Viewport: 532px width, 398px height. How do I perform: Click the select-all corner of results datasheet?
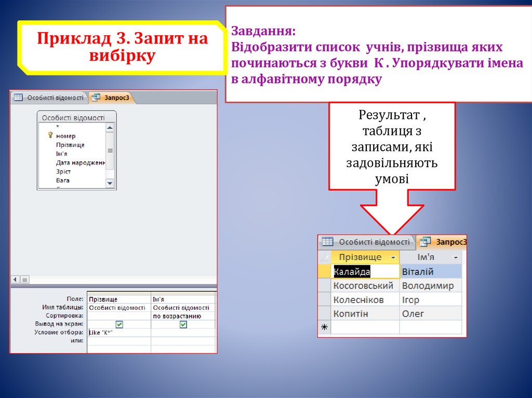324,257
